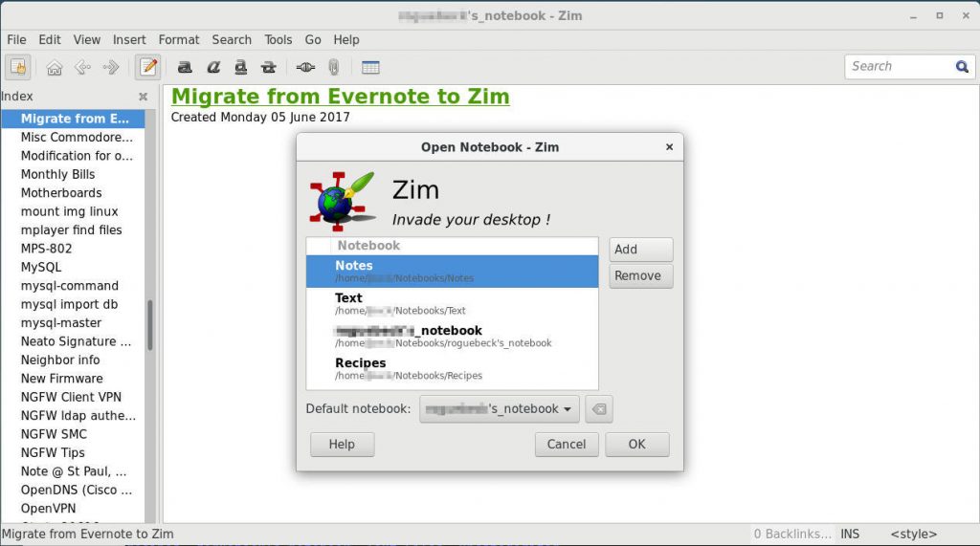This screenshot has height=546, width=980.
Task: Toggle the index pane toolbar icon
Action: (18, 67)
